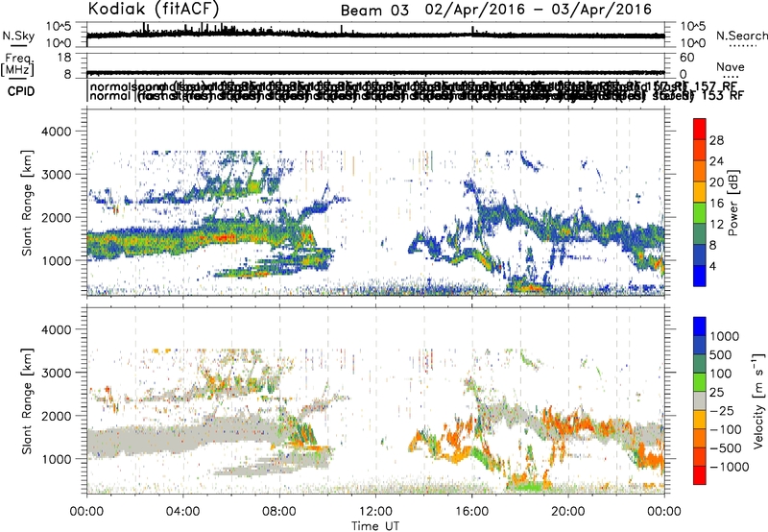Pick the power colorbar segment between 20 and 24
This screenshot has height=532, width=768.
pyautogui.click(x=700, y=172)
